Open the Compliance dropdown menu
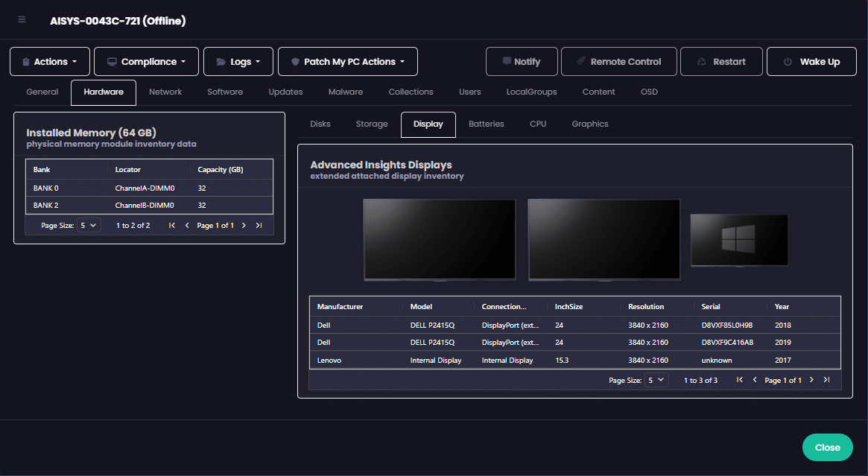868x476 pixels. (x=146, y=62)
